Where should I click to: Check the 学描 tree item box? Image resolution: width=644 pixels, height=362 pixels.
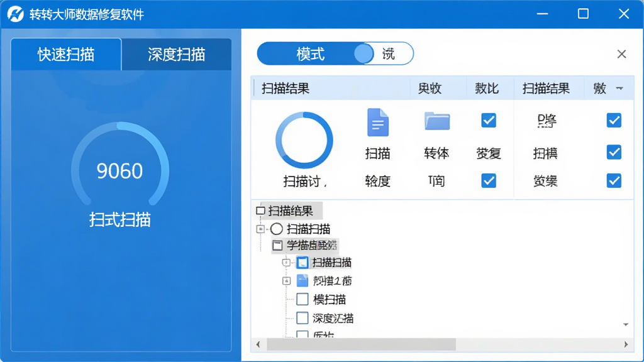tap(277, 246)
